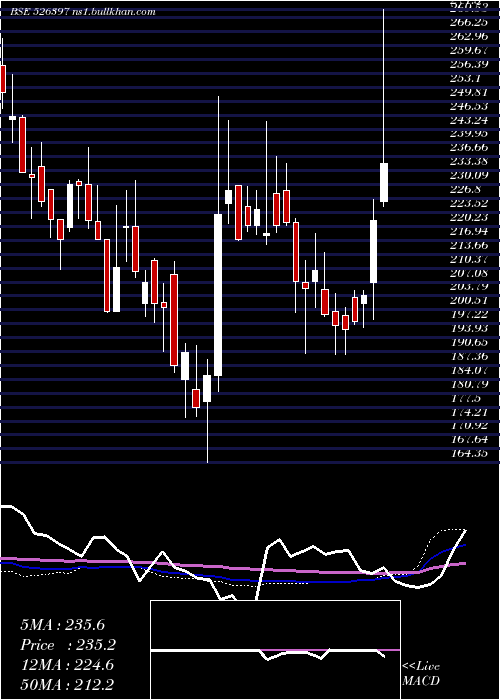500x700 pixels.
Task: Click the first red candle near 253
Action: coord(3,79)
